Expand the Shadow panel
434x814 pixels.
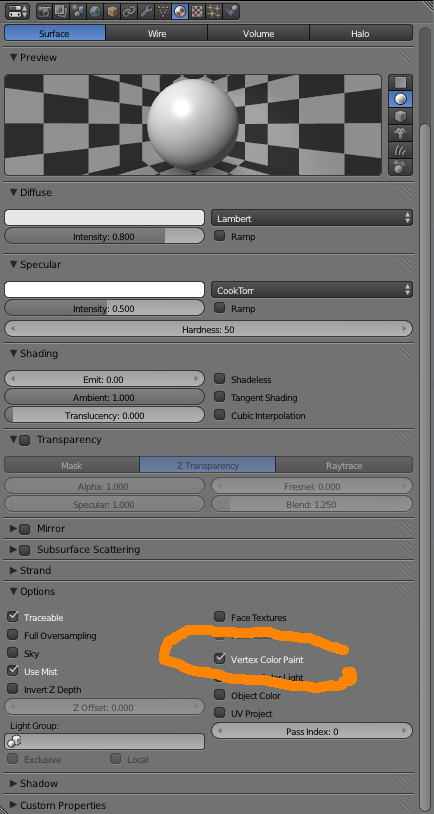coord(13,783)
